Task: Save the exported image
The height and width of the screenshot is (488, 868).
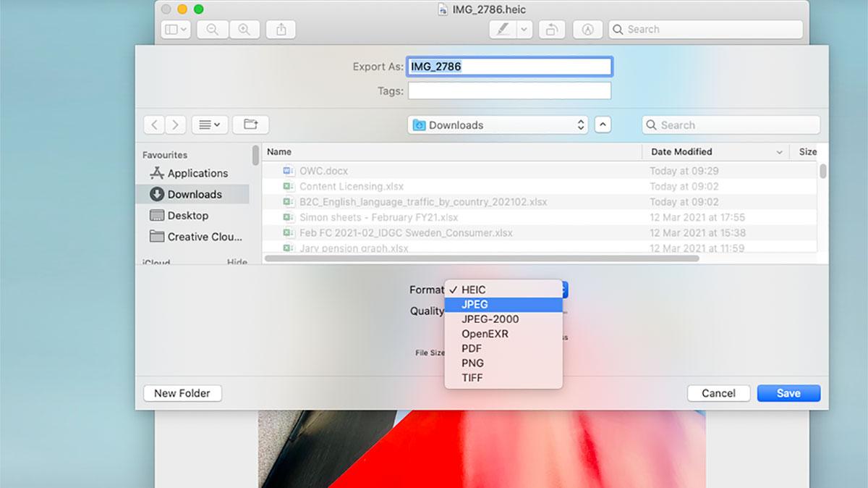Action: 788,393
